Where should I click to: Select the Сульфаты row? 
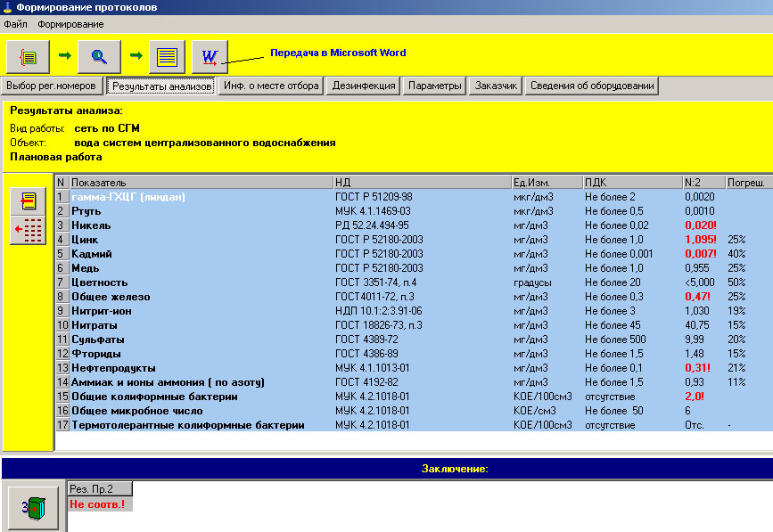pyautogui.click(x=414, y=340)
